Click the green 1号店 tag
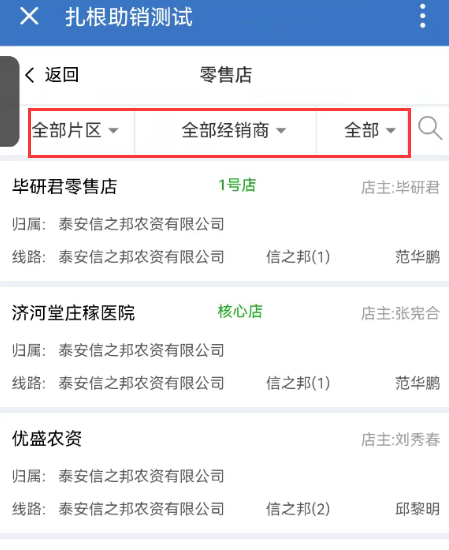Viewport: 449px width, 550px height. 237,185
